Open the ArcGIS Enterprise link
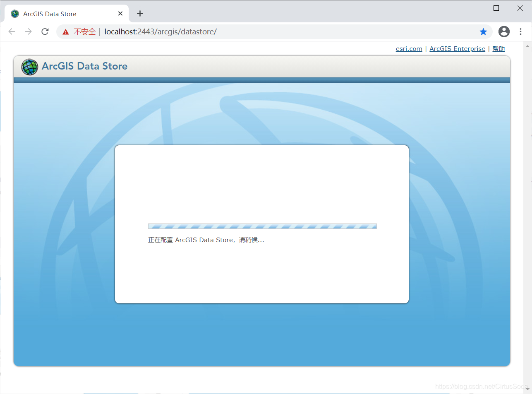This screenshot has height=394, width=532. 457,48
